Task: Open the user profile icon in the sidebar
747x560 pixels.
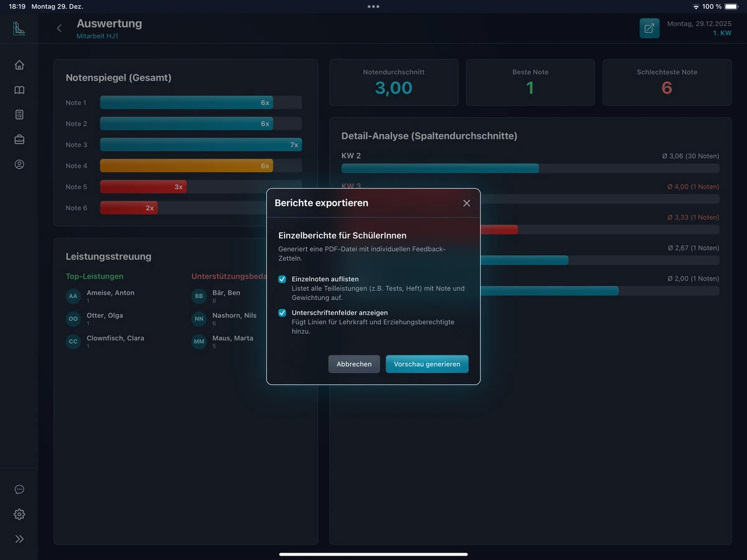Action: 19,165
